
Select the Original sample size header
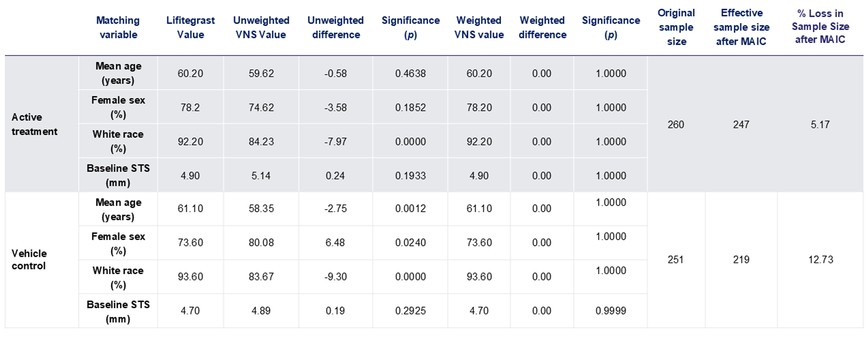[676, 27]
